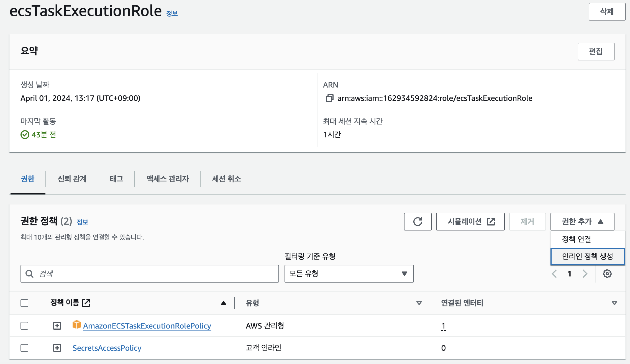Refresh the permissions policy list
This screenshot has width=630, height=364.
pos(418,222)
